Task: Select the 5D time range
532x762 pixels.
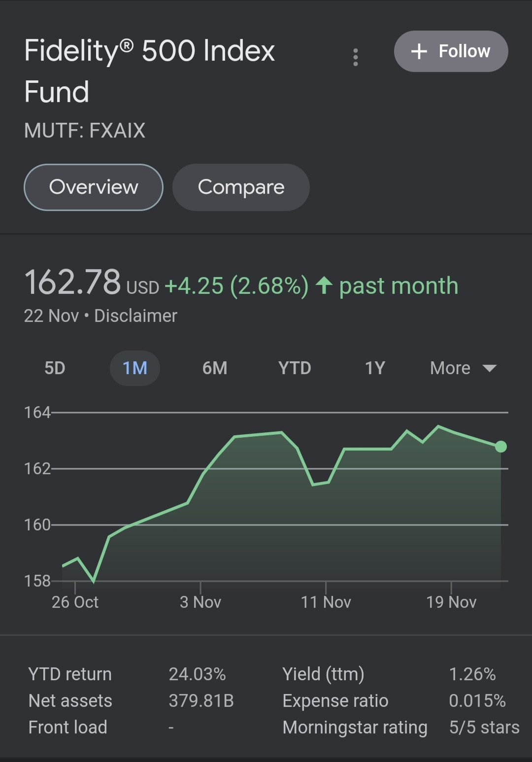Action: click(x=55, y=368)
